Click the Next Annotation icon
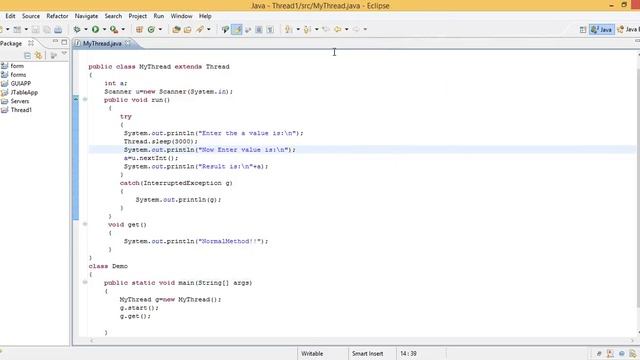The image size is (640, 360). pos(289,29)
